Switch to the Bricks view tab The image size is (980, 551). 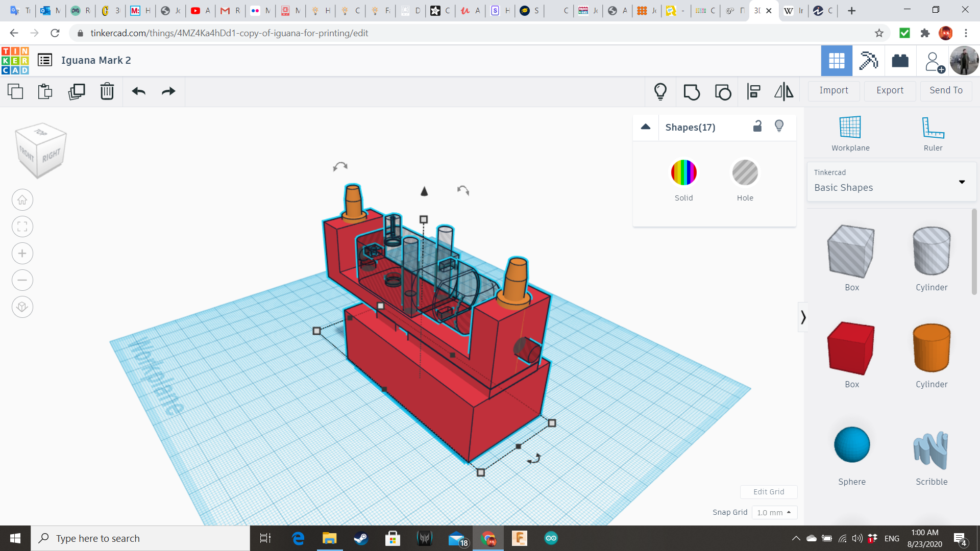click(900, 61)
